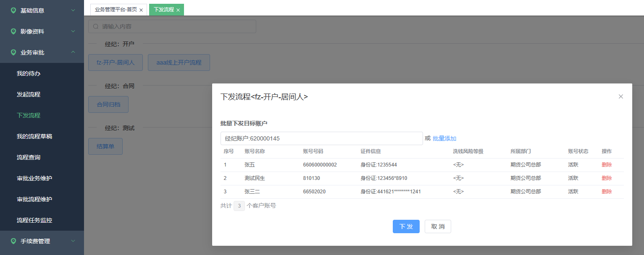This screenshot has height=255, width=644.
Task: Click the name cell 测试民生
Action: coord(255,178)
